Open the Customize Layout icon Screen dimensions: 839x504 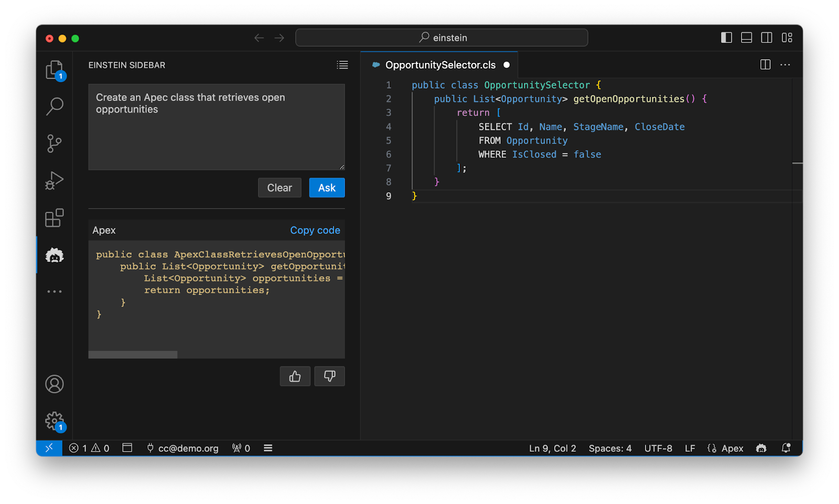pyautogui.click(x=787, y=38)
